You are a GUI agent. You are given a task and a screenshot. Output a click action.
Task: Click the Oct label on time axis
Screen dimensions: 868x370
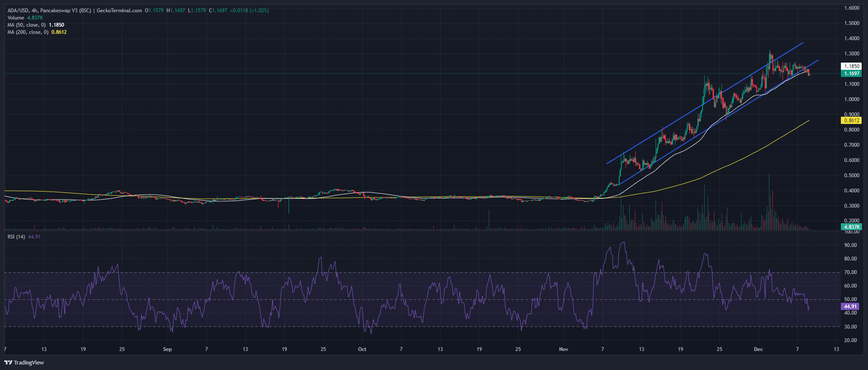click(x=362, y=349)
